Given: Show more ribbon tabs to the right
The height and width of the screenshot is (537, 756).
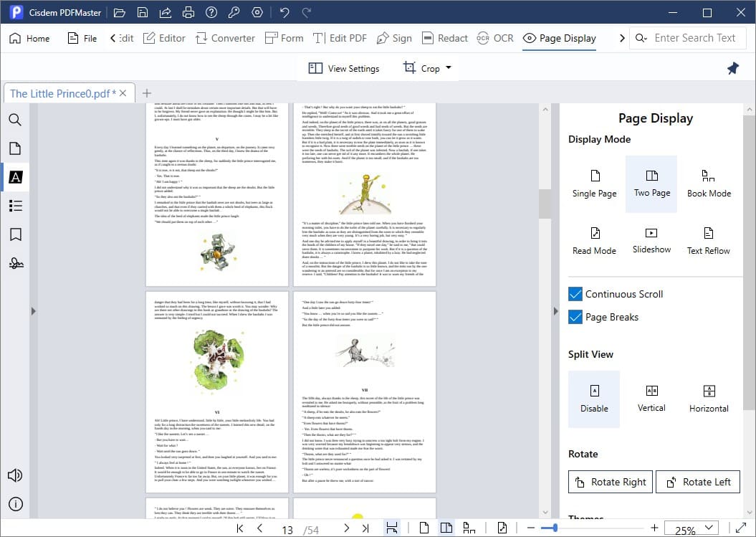Looking at the screenshot, I should click(622, 38).
